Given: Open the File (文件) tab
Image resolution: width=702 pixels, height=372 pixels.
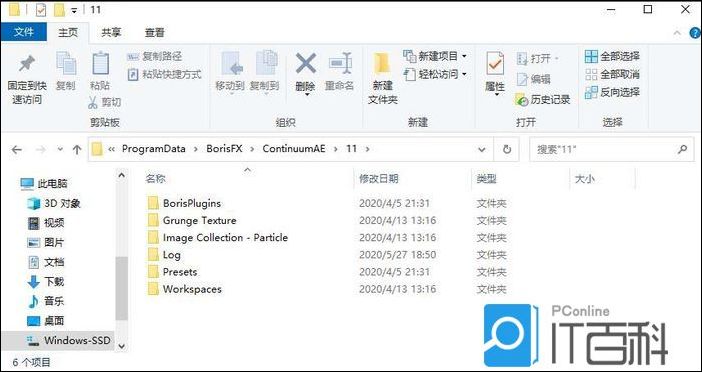Looking at the screenshot, I should (24, 32).
